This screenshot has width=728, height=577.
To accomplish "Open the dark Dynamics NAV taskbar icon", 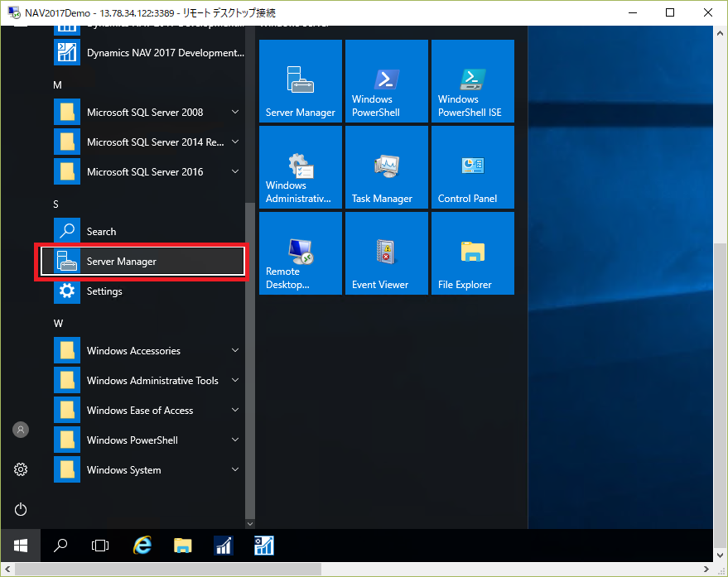I will [224, 546].
